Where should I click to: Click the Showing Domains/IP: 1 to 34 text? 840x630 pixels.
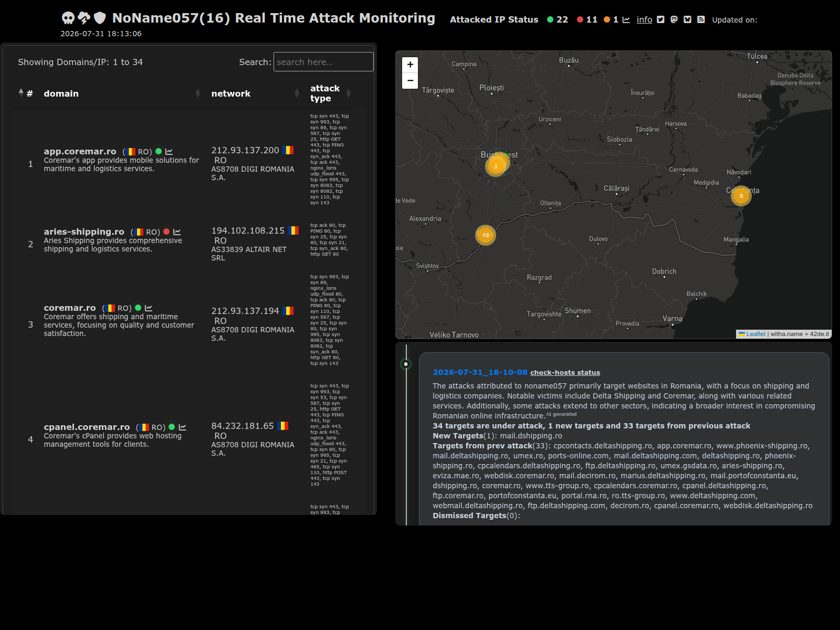coord(80,62)
